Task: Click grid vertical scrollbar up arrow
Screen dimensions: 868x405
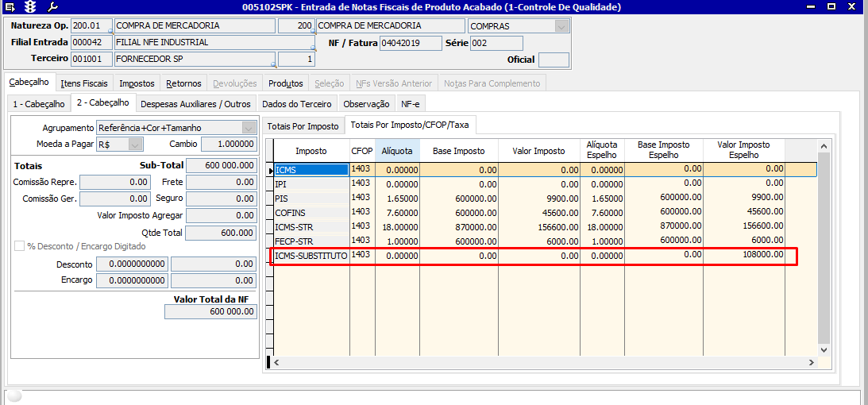Action: click(x=824, y=146)
